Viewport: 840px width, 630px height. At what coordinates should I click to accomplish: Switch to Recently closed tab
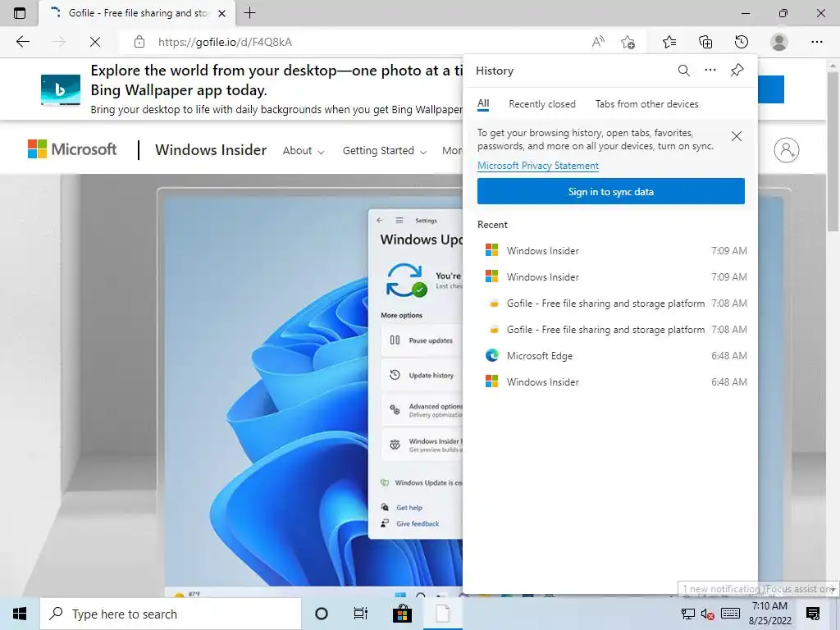(x=542, y=104)
